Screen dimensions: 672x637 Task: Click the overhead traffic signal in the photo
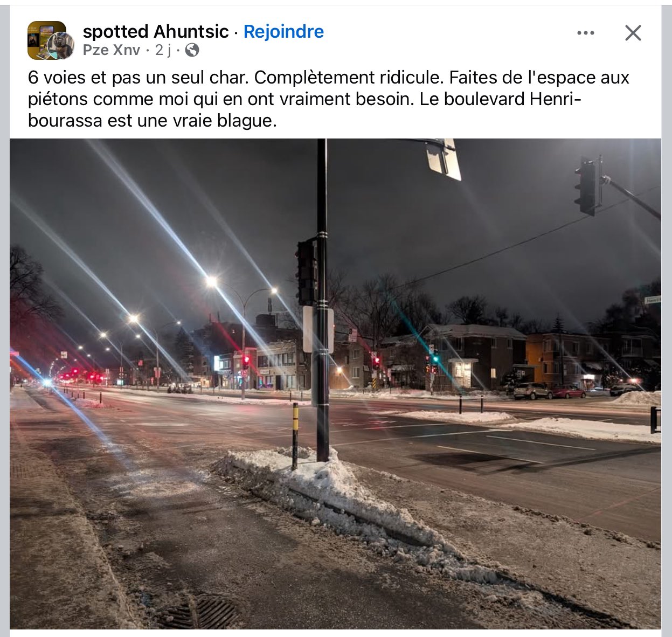click(587, 186)
